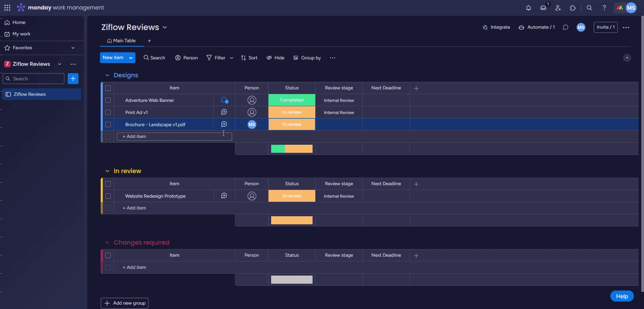644x309 pixels.
Task: Open the New item dropdown arrow
Action: point(131,58)
